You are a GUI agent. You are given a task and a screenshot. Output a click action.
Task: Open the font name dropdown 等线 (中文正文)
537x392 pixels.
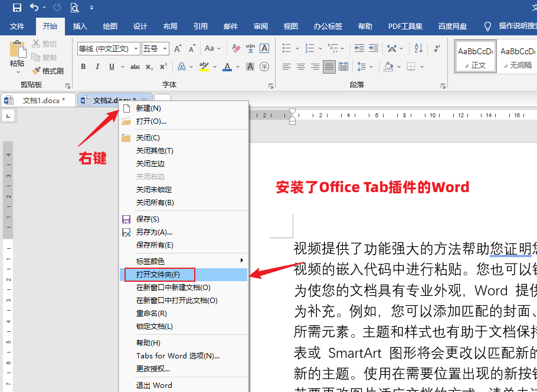136,48
